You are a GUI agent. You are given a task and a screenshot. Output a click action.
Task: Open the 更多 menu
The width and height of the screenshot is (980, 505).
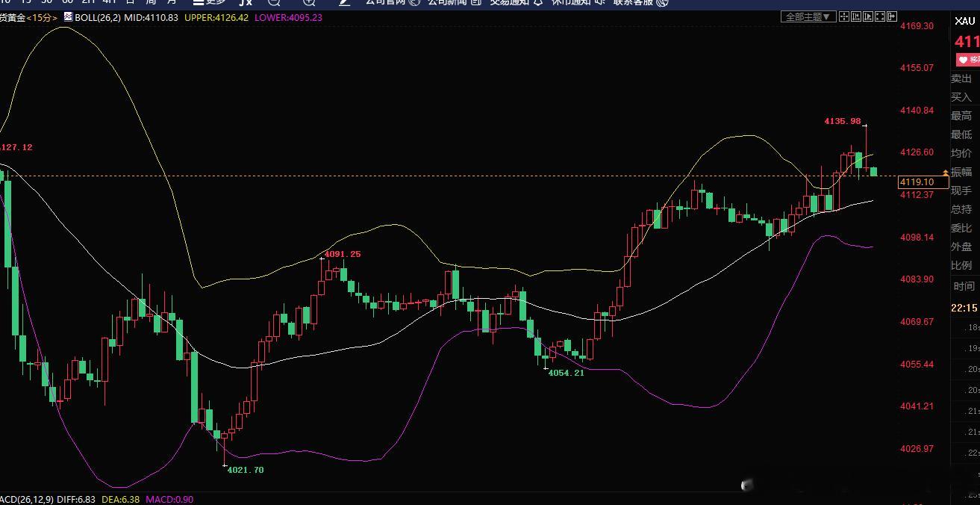tap(210, 2)
